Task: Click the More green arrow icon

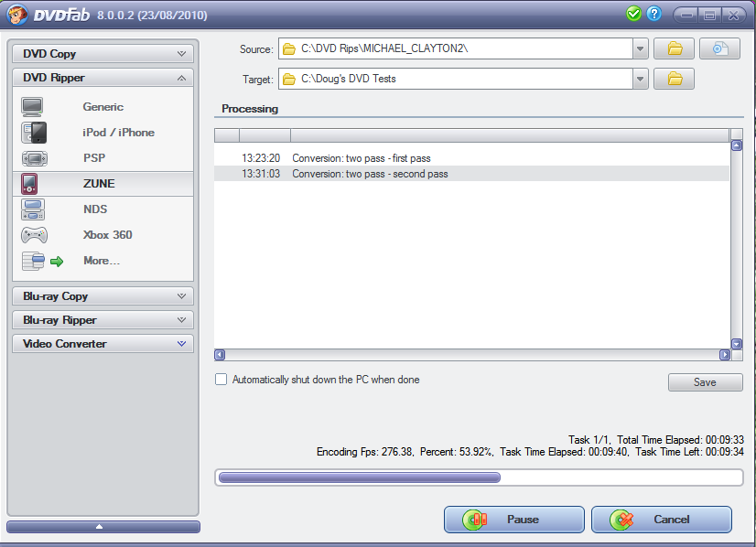Action: click(57, 262)
